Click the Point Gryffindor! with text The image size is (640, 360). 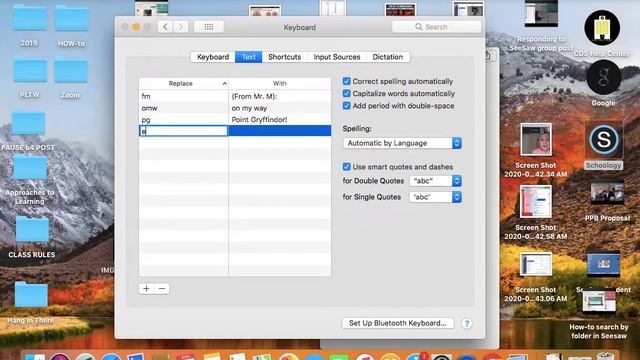(x=259, y=120)
